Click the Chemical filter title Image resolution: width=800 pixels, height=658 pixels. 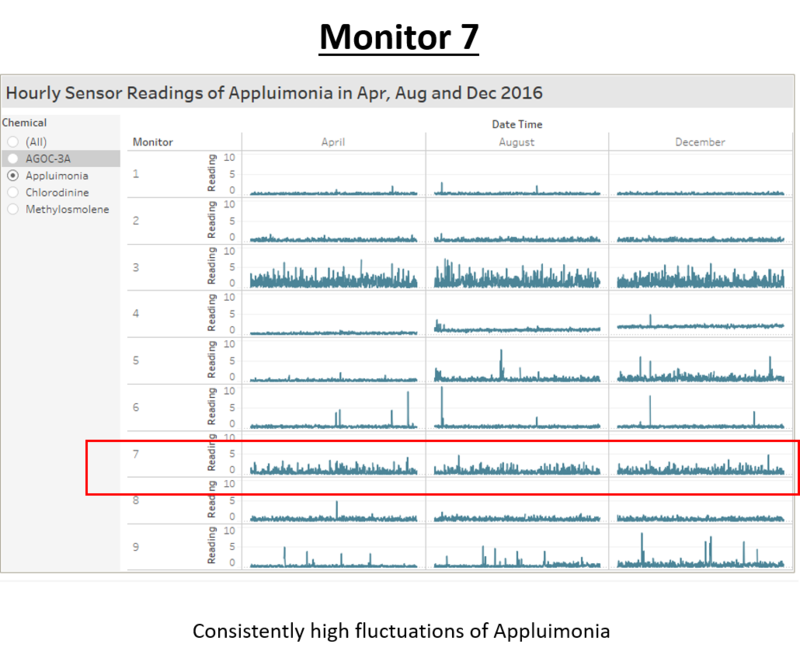click(24, 122)
